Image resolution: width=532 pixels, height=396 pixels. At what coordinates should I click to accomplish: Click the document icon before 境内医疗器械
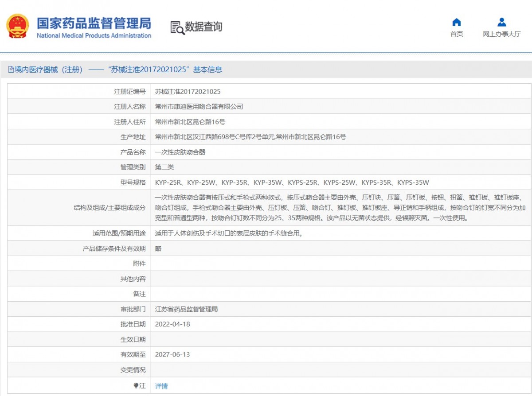pyautogui.click(x=11, y=70)
